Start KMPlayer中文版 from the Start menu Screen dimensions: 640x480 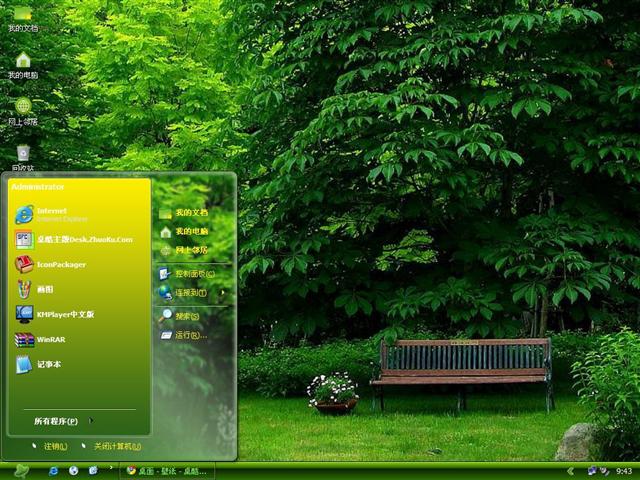54,314
